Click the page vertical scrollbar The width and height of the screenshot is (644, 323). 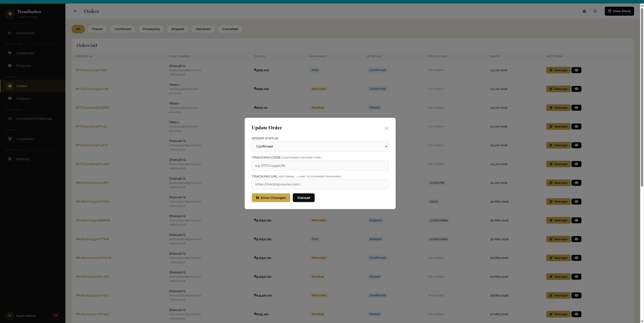(x=642, y=97)
